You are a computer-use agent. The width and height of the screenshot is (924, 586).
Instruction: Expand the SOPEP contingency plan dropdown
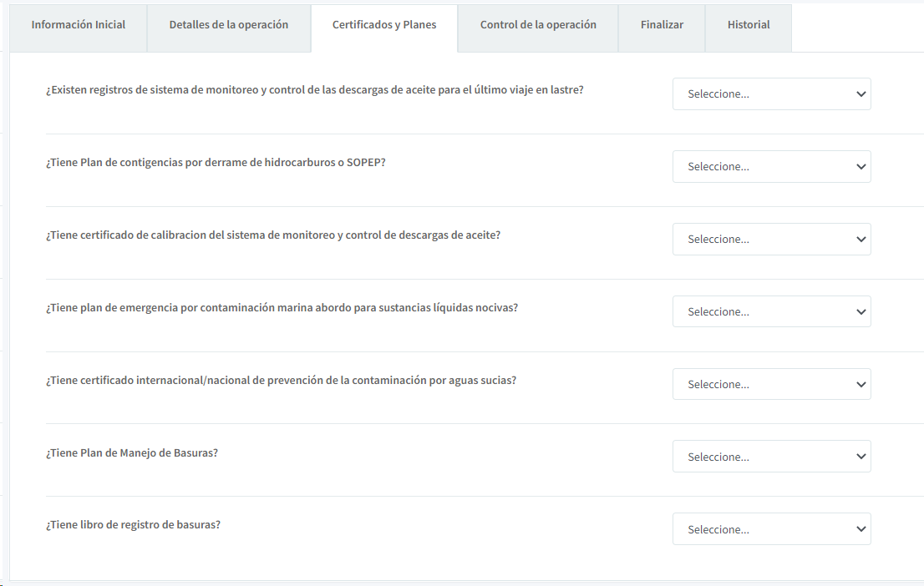click(x=771, y=167)
